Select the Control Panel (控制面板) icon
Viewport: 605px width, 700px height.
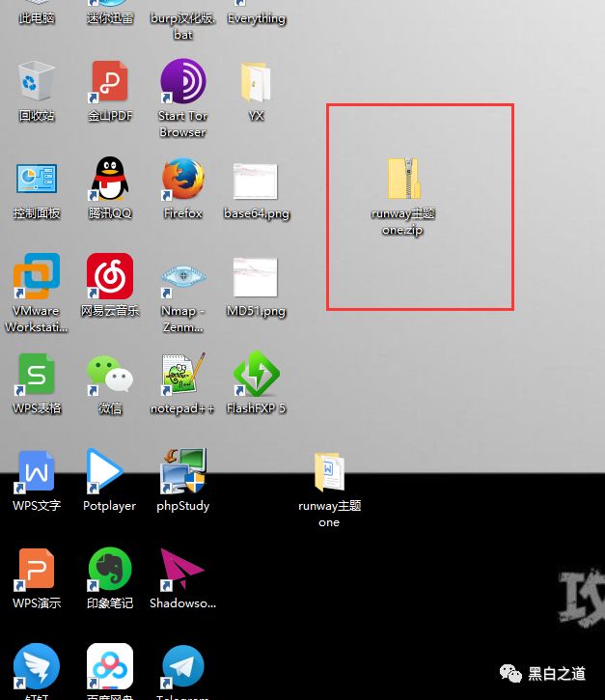point(37,181)
